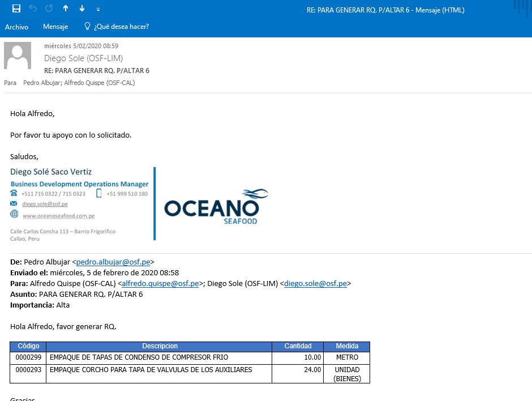The width and height of the screenshot is (532, 401).
Task: Click the ¿Qué desea hacer? search field
Action: click(x=122, y=27)
